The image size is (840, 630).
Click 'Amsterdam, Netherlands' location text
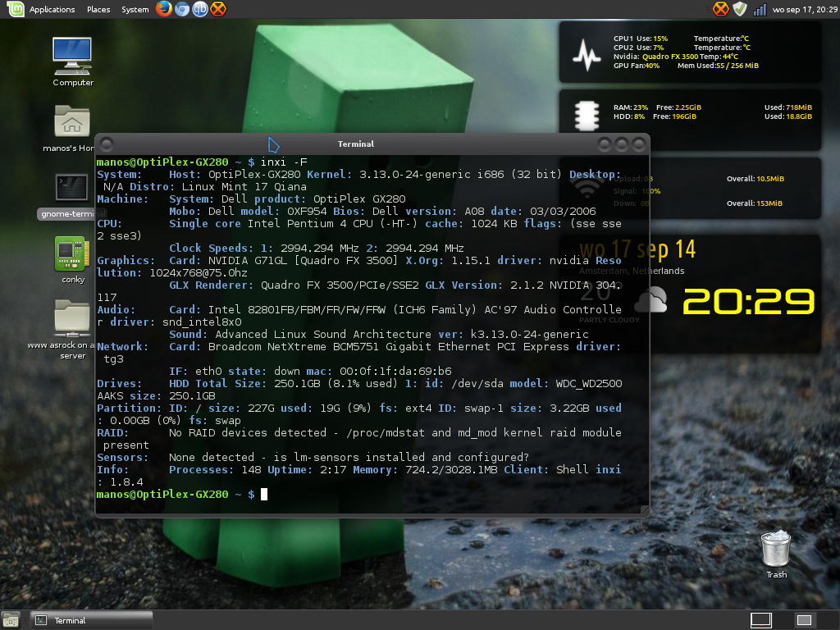click(632, 271)
